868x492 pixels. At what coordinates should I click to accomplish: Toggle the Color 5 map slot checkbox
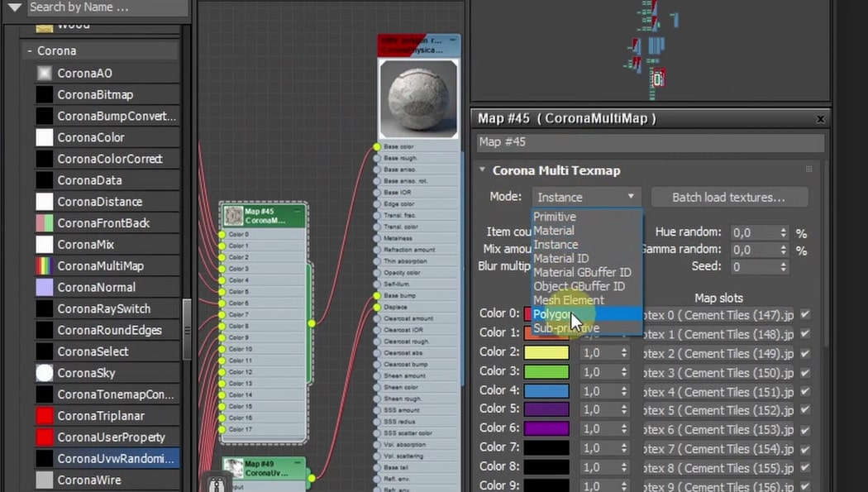point(805,410)
